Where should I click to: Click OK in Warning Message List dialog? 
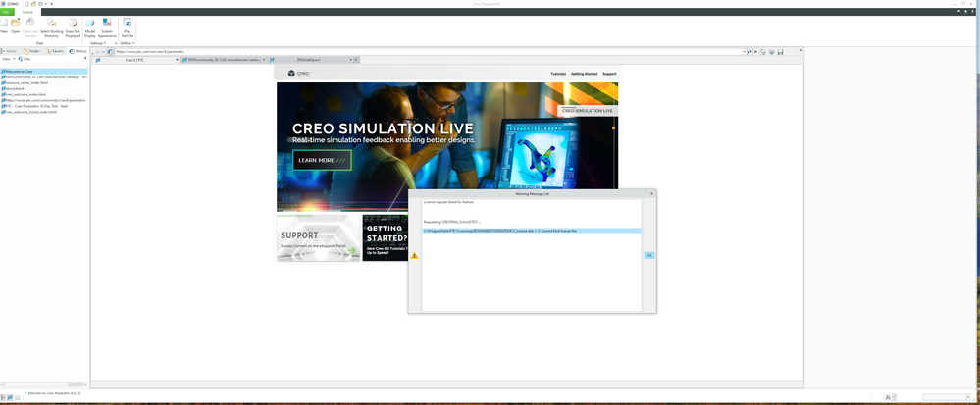click(x=649, y=255)
